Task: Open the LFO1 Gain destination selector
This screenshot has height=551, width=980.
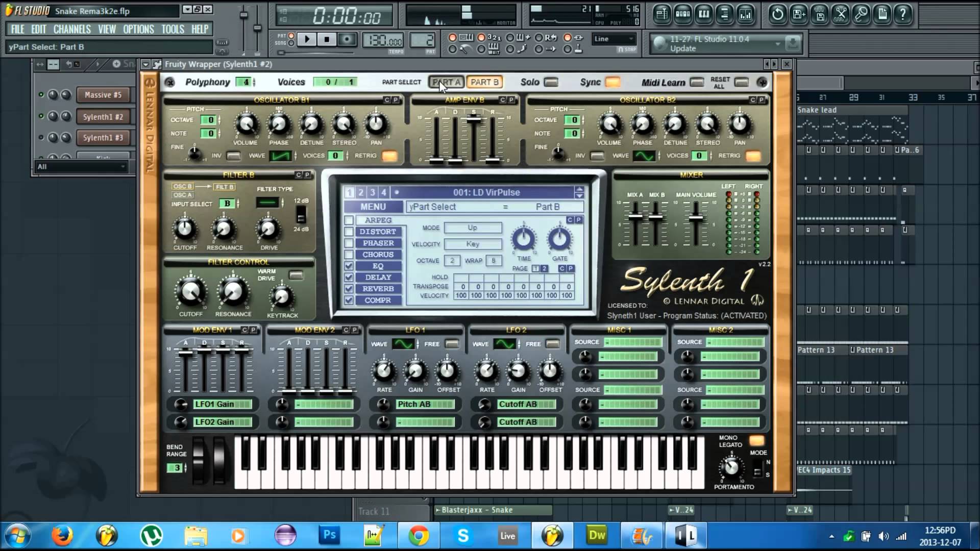Action: 223,404
